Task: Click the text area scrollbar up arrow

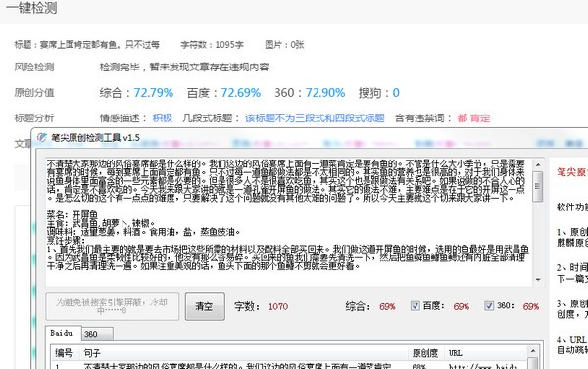Action: click(x=538, y=164)
